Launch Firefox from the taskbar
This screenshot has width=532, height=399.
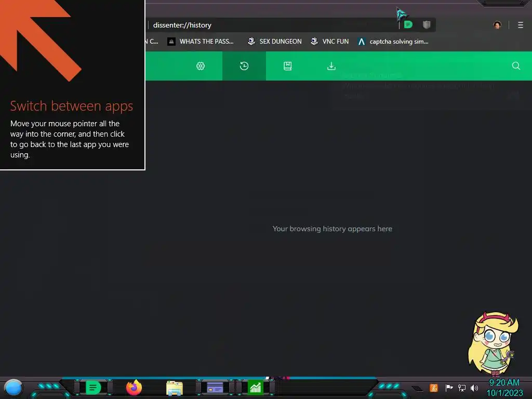pyautogui.click(x=134, y=388)
